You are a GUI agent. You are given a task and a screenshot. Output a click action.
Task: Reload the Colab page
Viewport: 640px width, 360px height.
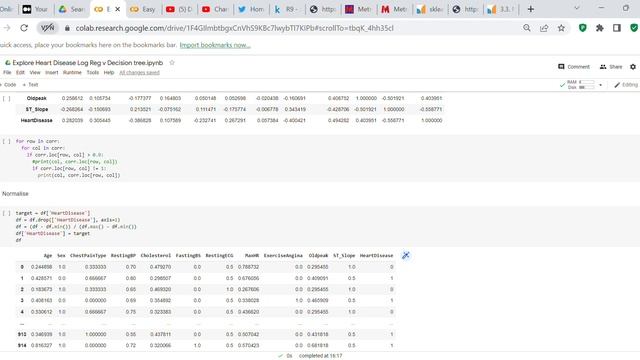(24, 28)
